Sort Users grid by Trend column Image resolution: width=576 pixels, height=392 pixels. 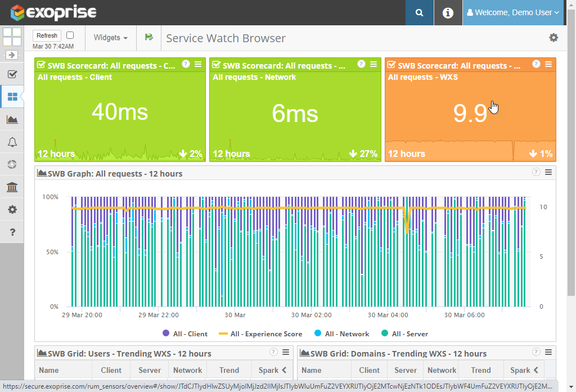coord(229,370)
